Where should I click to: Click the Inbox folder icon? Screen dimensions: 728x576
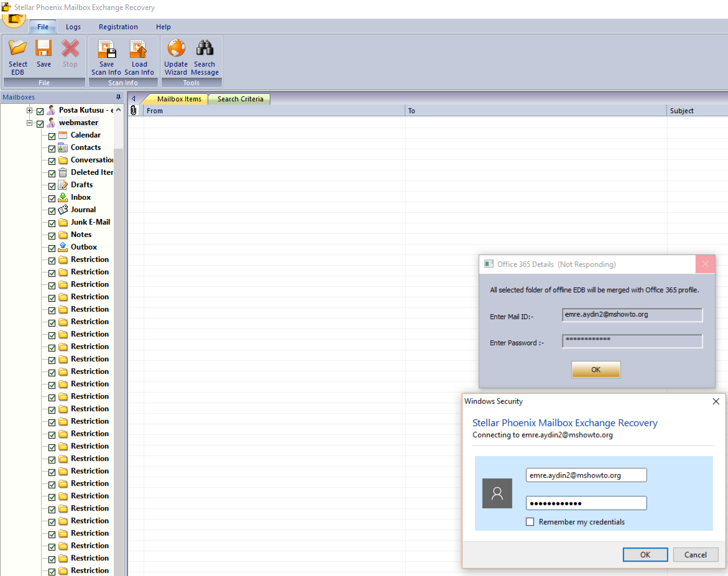[x=63, y=197]
